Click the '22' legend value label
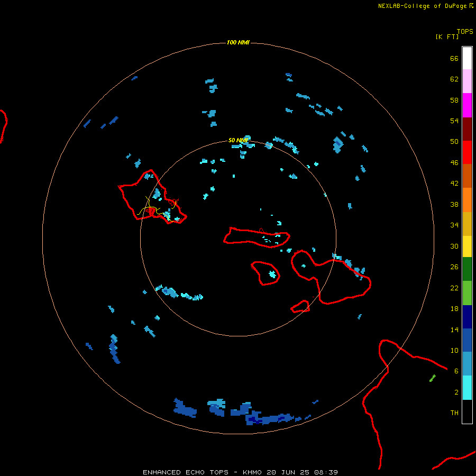This screenshot has width=476, height=476. [454, 288]
